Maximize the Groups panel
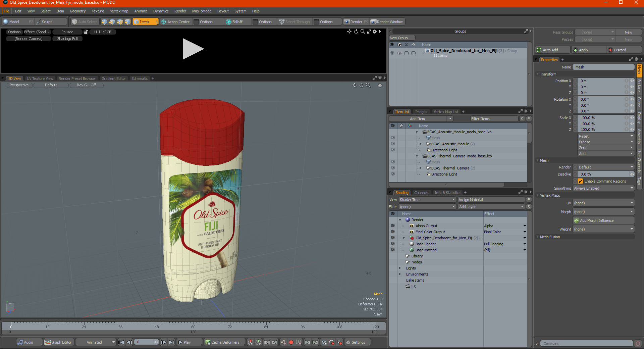Screen dimensions: 644x349 point(526,31)
